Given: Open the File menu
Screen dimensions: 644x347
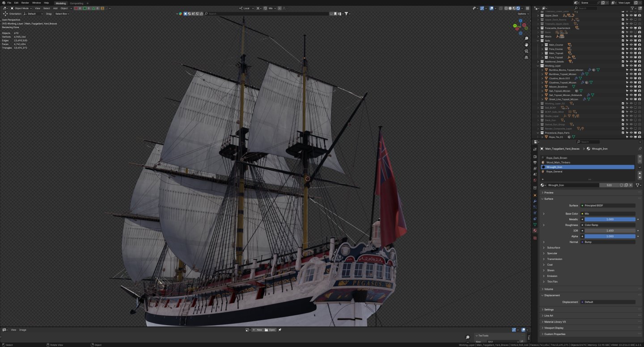Looking at the screenshot, I should click(9, 3).
